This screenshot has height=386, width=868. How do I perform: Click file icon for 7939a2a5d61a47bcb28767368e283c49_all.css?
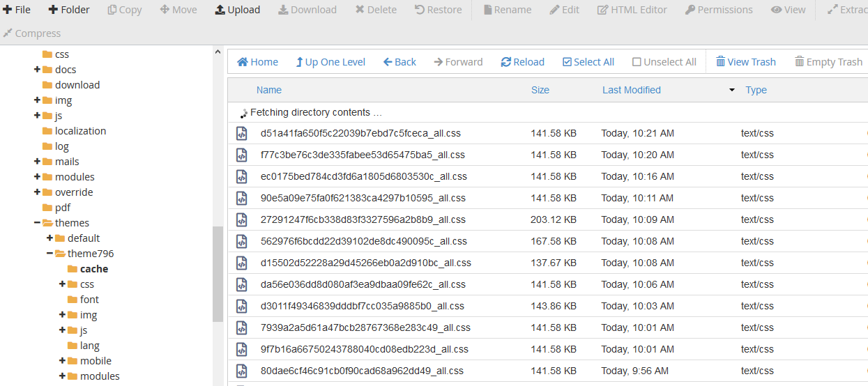pyautogui.click(x=241, y=327)
